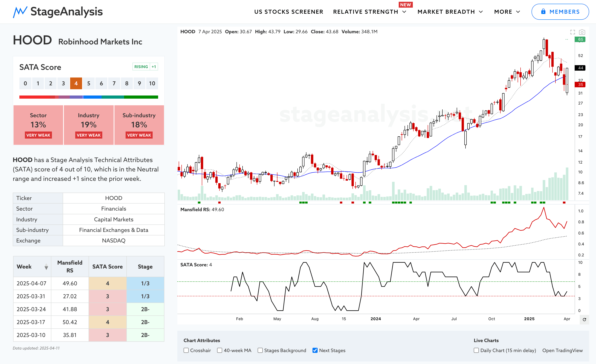The image size is (596, 364).
Task: Open US Stocks Screener menu item
Action: click(289, 12)
